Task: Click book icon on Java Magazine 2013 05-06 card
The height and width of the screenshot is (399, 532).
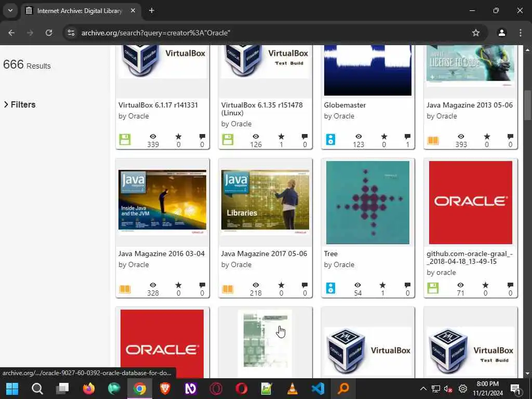Action: coord(433,140)
